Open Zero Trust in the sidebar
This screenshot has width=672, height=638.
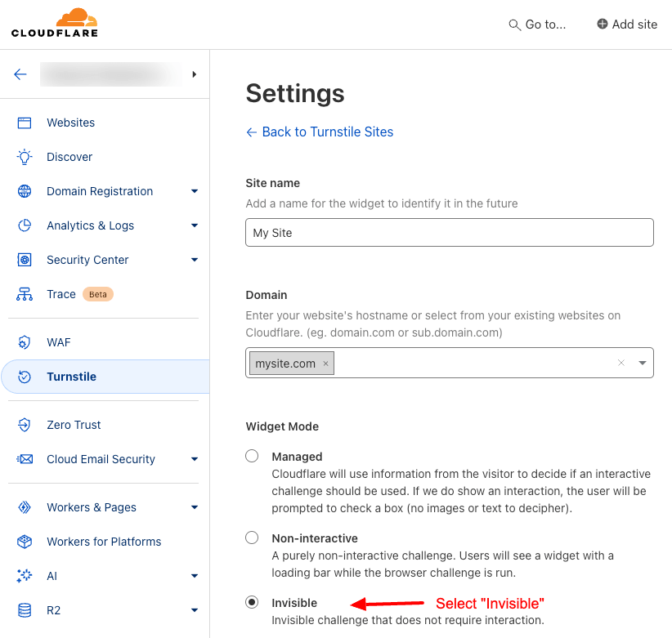(x=74, y=425)
